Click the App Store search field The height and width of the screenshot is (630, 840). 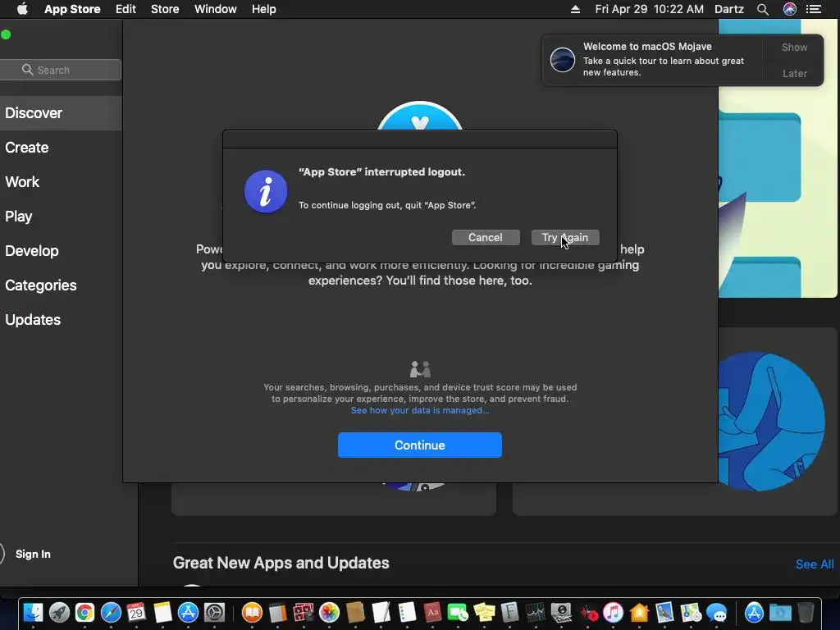61,70
